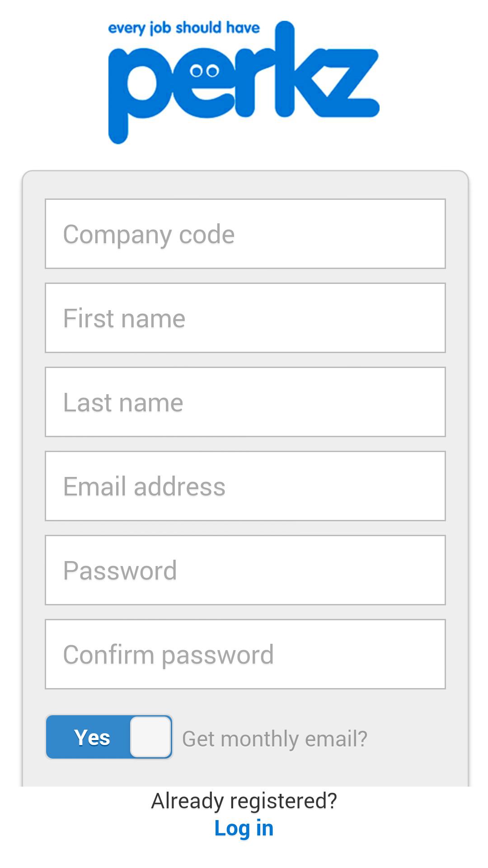Focus the Confirm password field

[x=245, y=654]
